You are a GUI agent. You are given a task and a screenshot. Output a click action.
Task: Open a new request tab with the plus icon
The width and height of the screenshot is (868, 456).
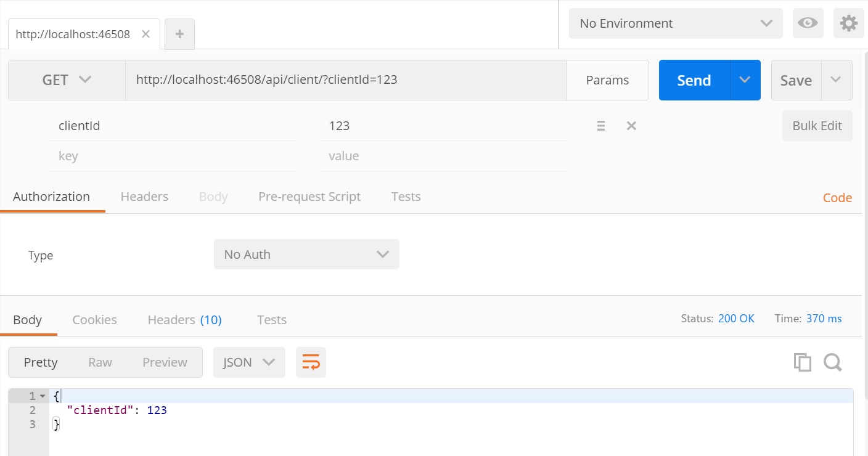179,33
